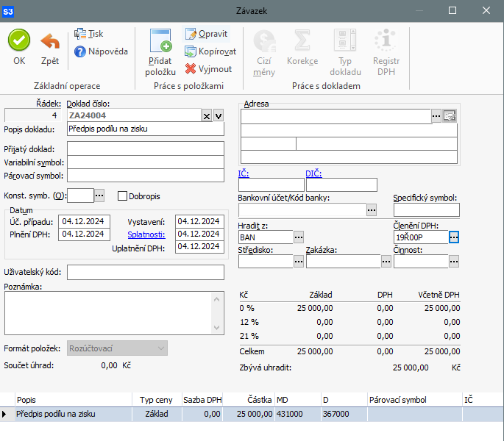Confirm with the green OK button
504x441 pixels.
click(x=19, y=47)
